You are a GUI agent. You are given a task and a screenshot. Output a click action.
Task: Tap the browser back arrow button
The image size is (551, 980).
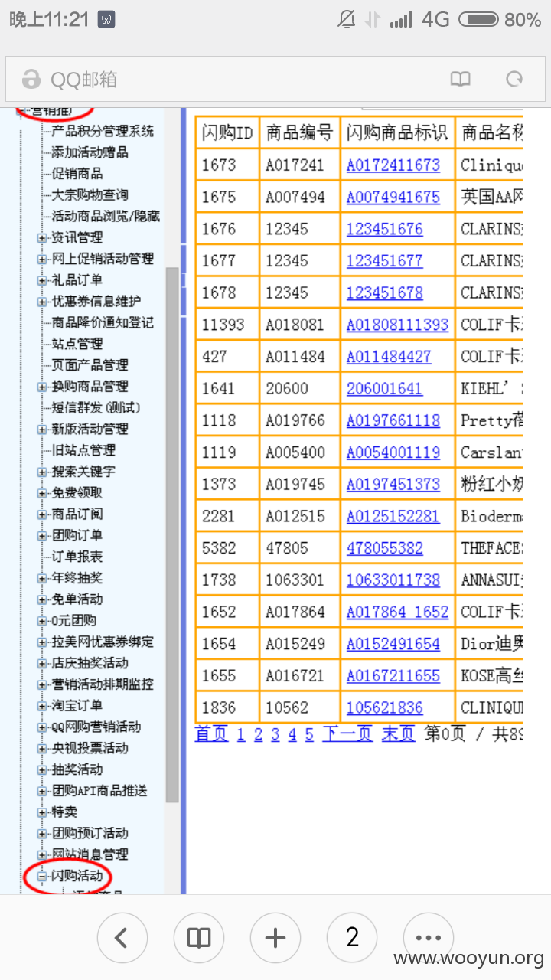coord(122,937)
